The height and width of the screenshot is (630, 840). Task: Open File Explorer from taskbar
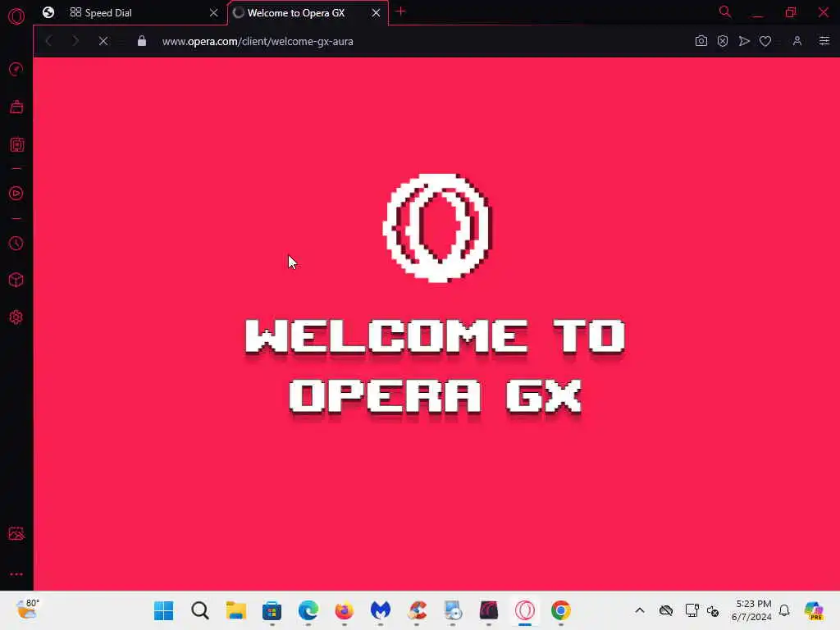point(235,610)
